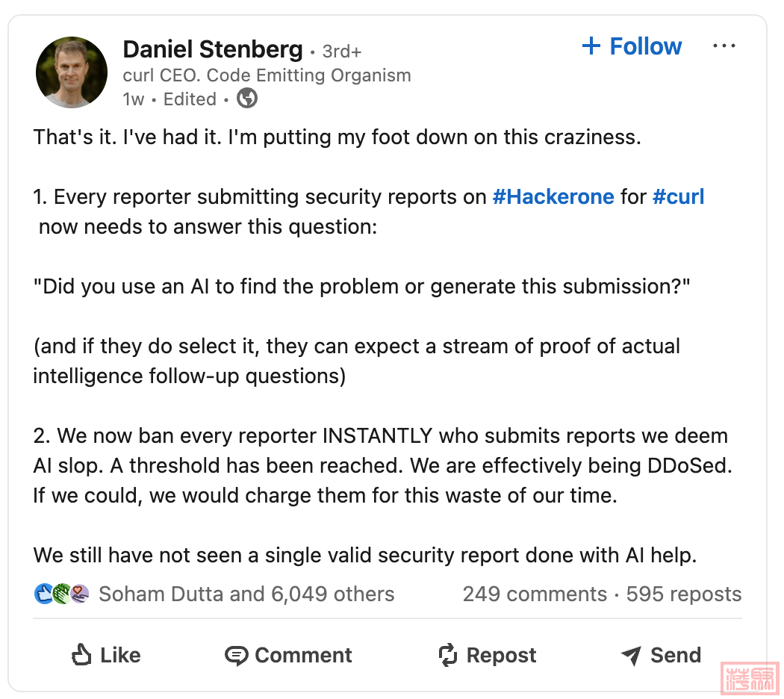This screenshot has height=699, width=784.
Task: Open the three-dot post options menu
Action: [724, 46]
